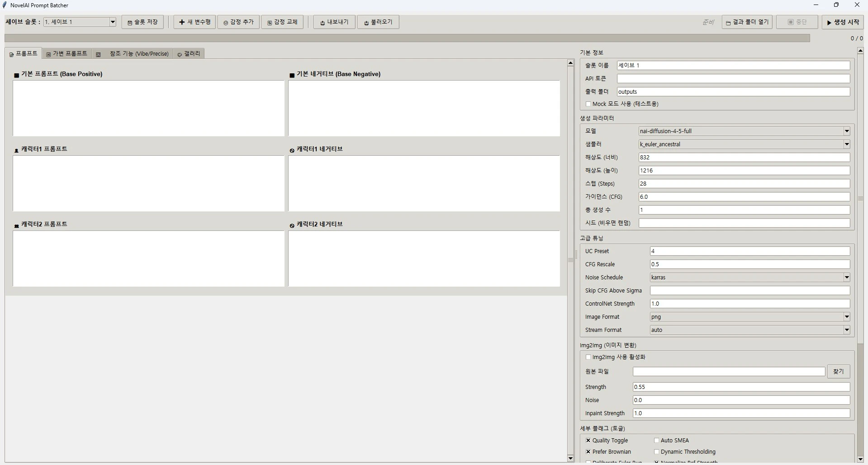Enable the Auto SMEA checkbox
The image size is (868, 465).
click(657, 440)
